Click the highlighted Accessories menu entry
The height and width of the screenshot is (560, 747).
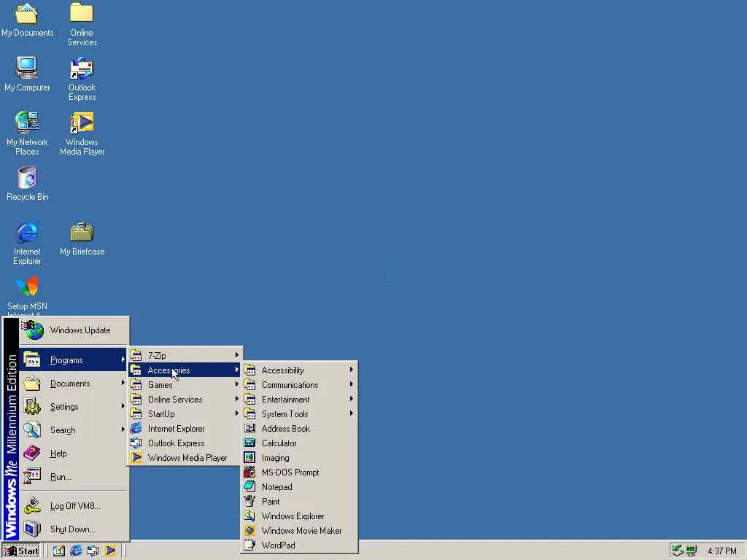click(185, 370)
